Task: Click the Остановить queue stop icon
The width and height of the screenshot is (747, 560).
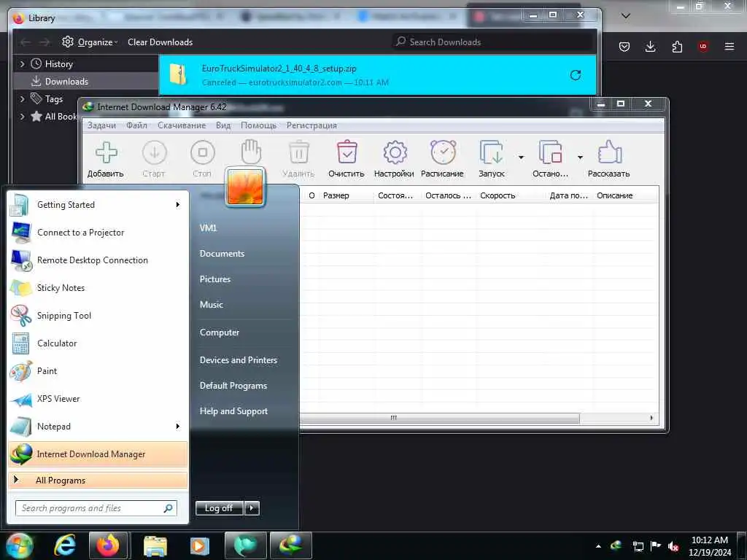Action: (x=550, y=152)
